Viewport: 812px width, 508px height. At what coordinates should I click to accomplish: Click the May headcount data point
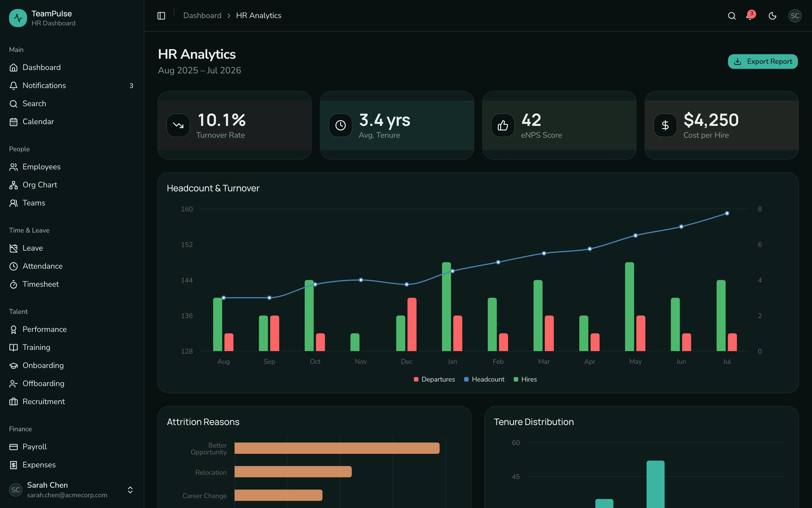click(635, 236)
